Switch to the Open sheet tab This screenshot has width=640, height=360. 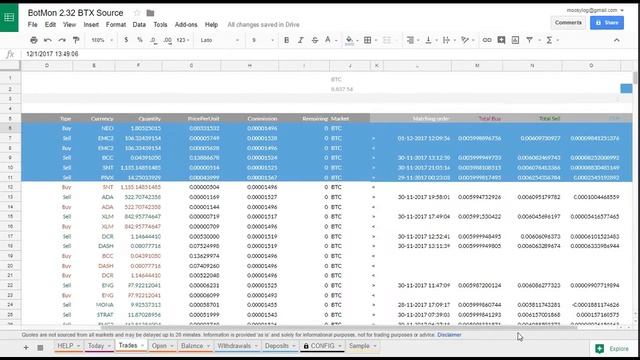[159, 346]
